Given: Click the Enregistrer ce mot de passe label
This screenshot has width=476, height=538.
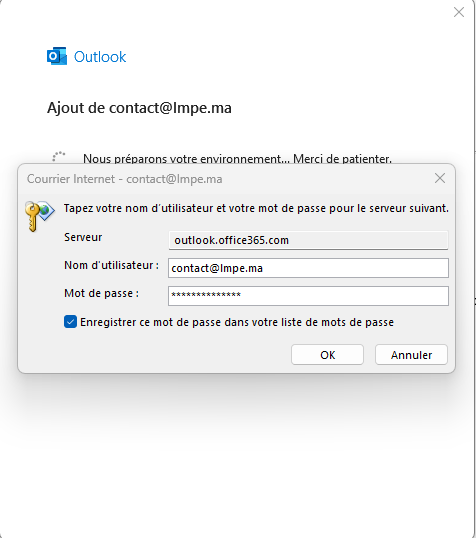Looking at the screenshot, I should (x=237, y=322).
